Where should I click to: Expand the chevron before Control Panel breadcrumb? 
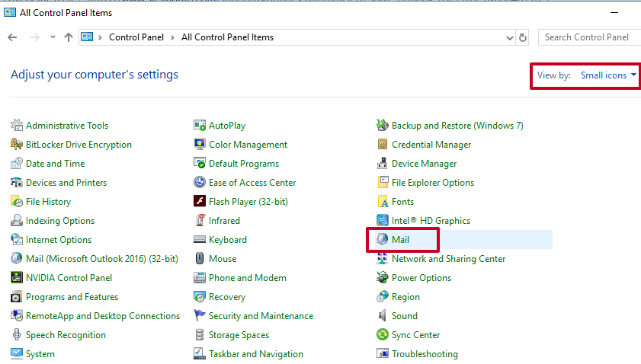coord(100,37)
